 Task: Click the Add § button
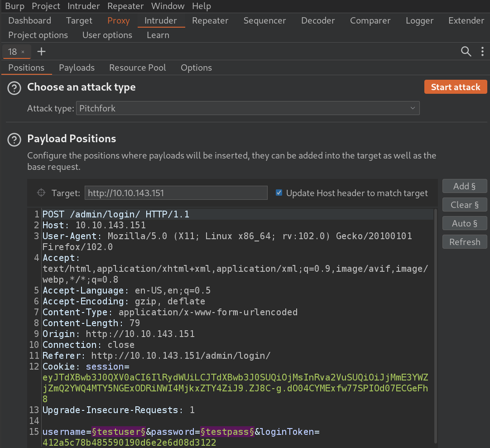[465, 186]
